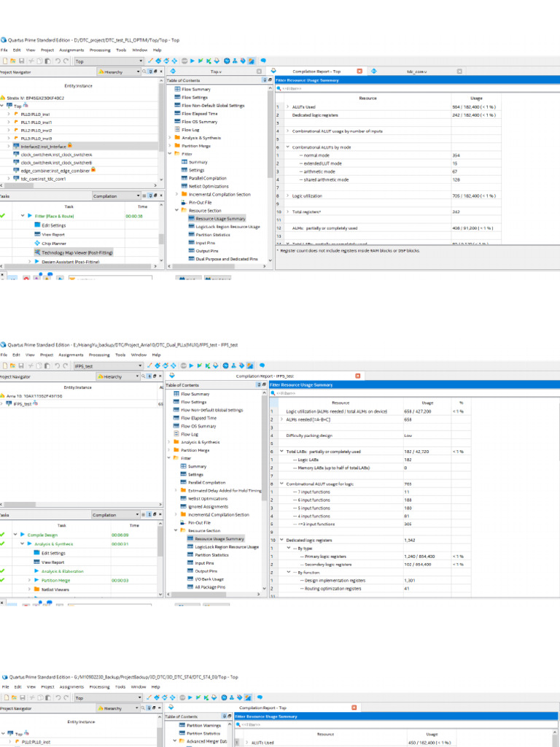The height and width of the screenshot is (747, 560).
Task: Open Chip Planner from the Tasks list
Action: 52,243
